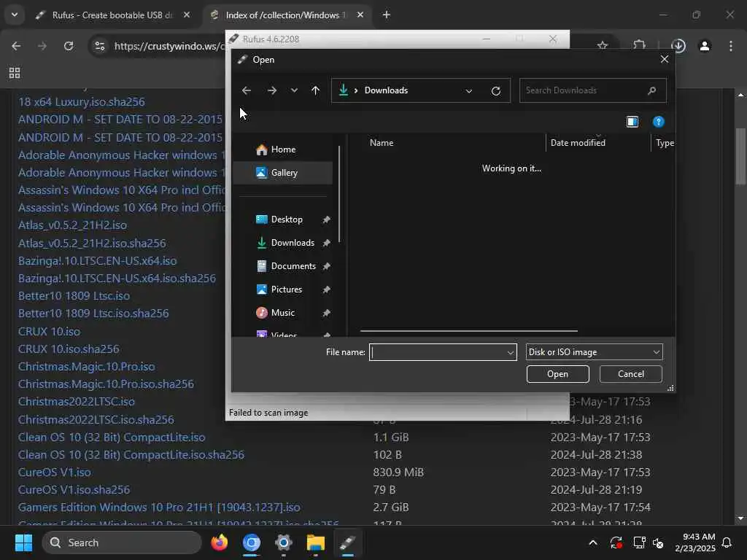Open Documents in the navigation pane
The width and height of the screenshot is (747, 560).
[x=293, y=266]
